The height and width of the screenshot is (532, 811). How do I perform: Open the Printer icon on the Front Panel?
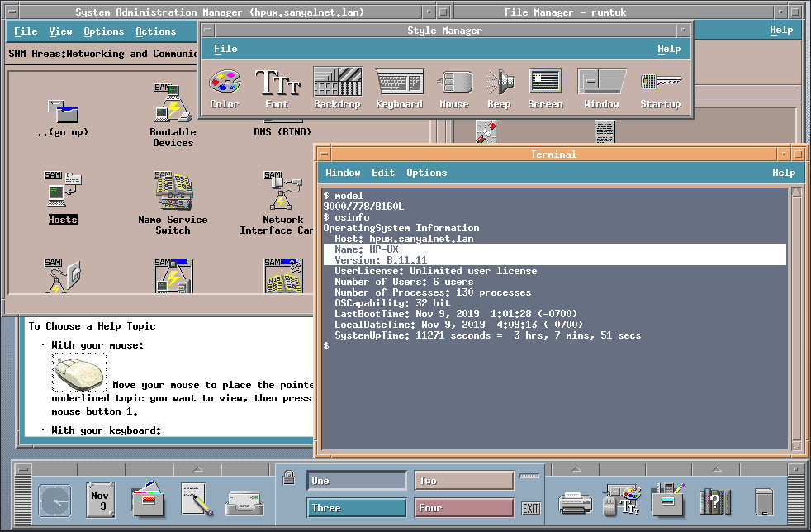pyautogui.click(x=574, y=502)
